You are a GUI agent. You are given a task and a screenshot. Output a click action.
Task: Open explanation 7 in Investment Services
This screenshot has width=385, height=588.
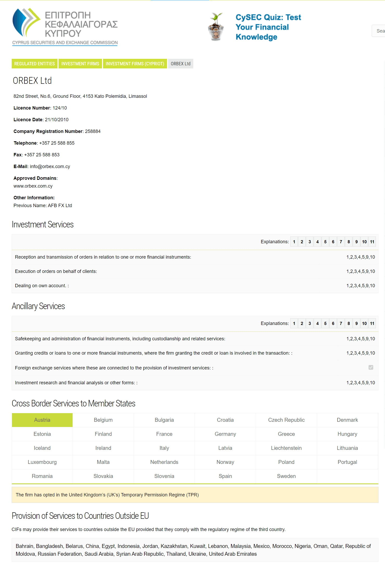pos(341,242)
